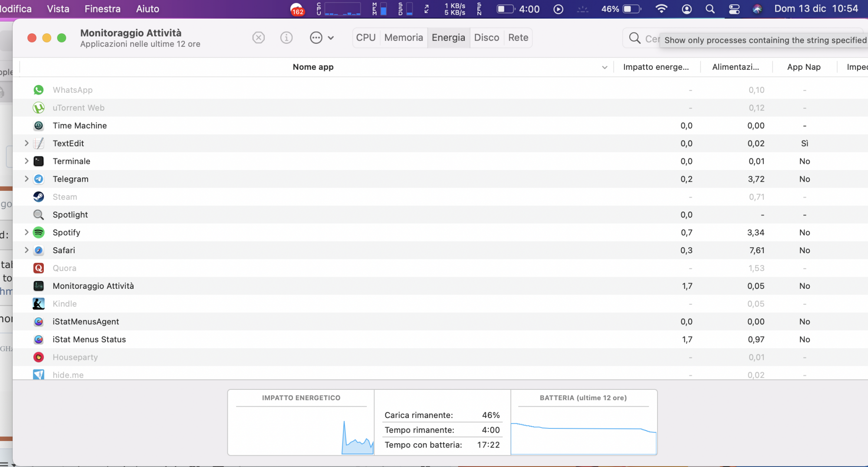Click the Spotify green icon
The height and width of the screenshot is (467, 868).
(39, 232)
